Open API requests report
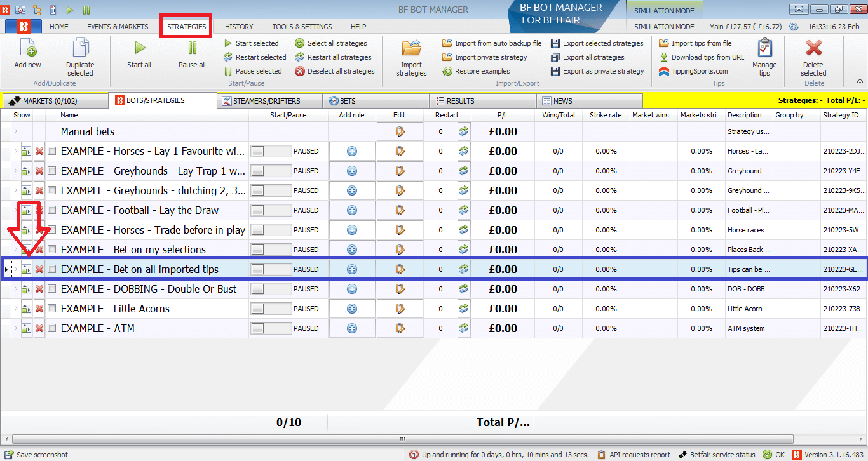Viewport: 868px width, 461px height. [634, 455]
